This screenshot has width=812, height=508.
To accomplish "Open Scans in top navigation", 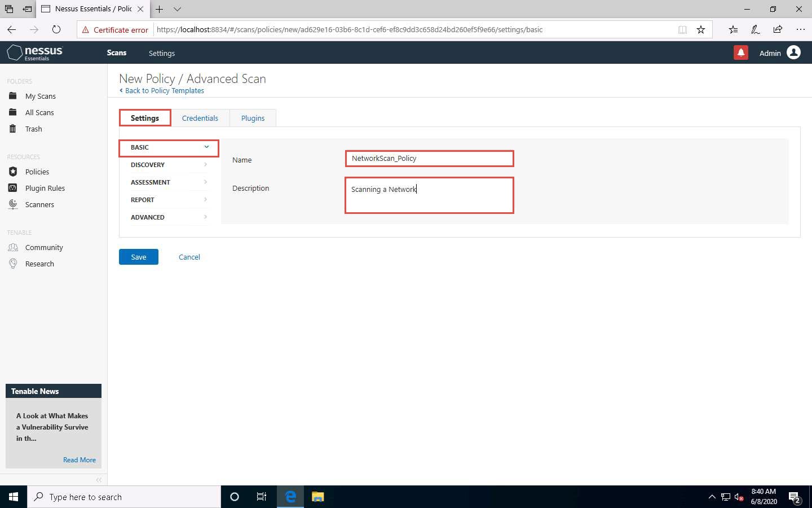I will click(x=117, y=52).
